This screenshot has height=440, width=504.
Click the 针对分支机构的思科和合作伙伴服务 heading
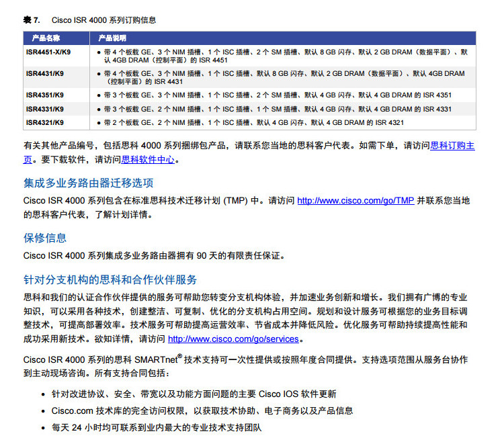click(x=110, y=279)
